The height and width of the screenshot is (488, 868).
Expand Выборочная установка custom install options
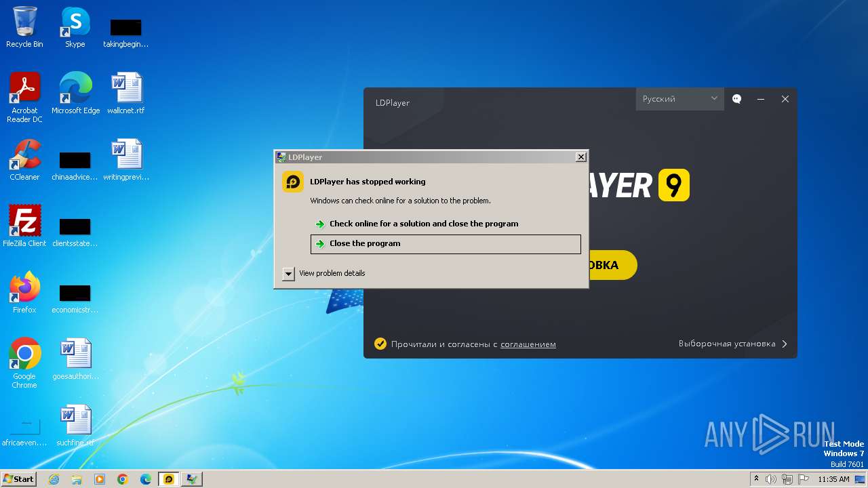[733, 344]
